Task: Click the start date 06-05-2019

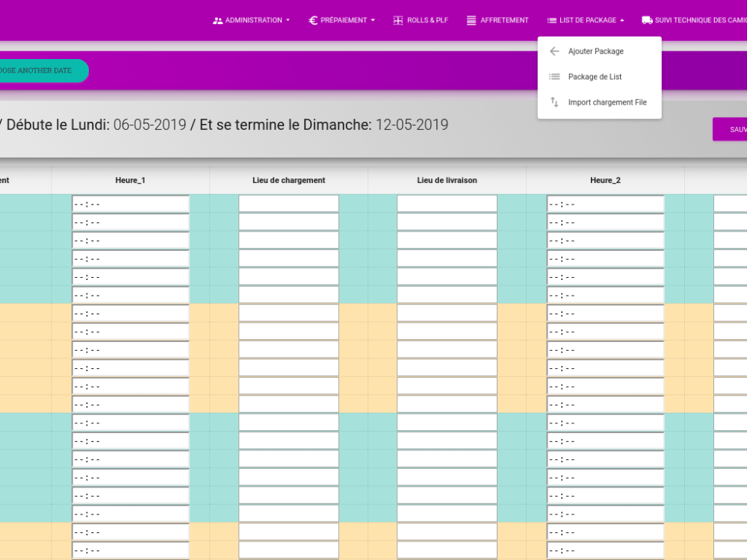Action: click(x=149, y=125)
